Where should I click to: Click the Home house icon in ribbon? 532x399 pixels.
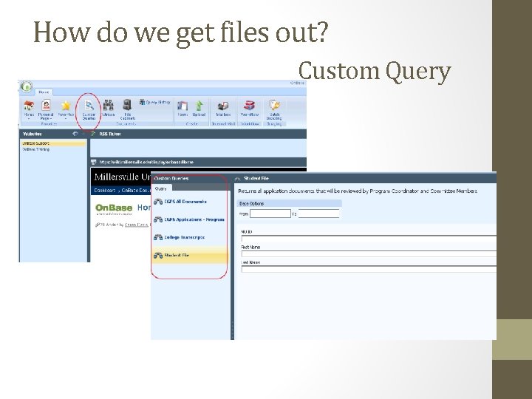[29, 106]
